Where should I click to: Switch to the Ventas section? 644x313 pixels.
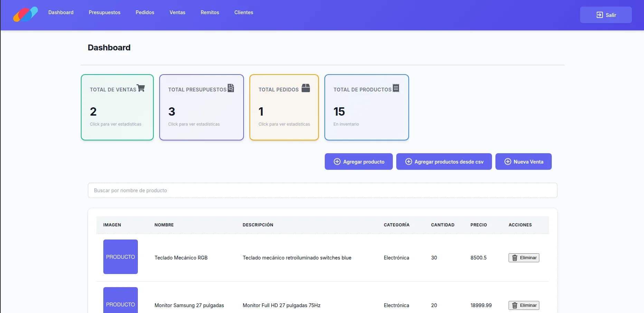click(177, 12)
